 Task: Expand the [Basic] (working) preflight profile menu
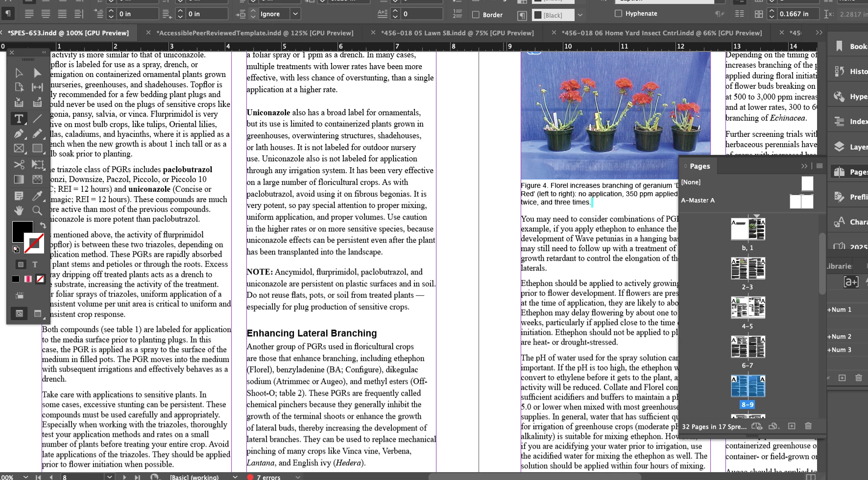pos(235,477)
